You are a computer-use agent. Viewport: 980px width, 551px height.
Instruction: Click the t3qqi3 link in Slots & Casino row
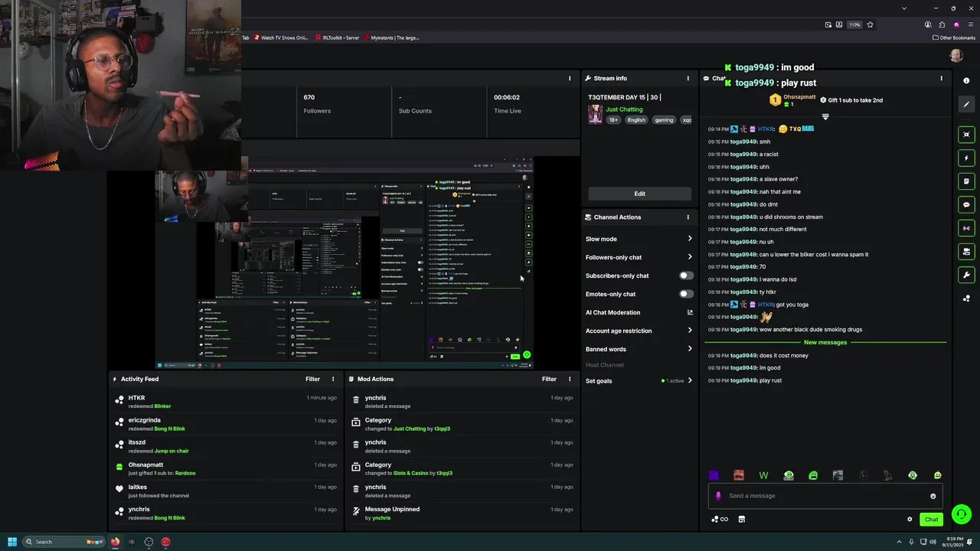[x=444, y=473]
